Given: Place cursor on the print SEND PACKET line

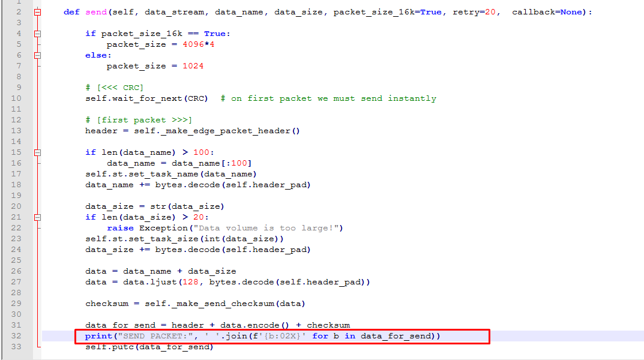Looking at the screenshot, I should tap(262, 336).
